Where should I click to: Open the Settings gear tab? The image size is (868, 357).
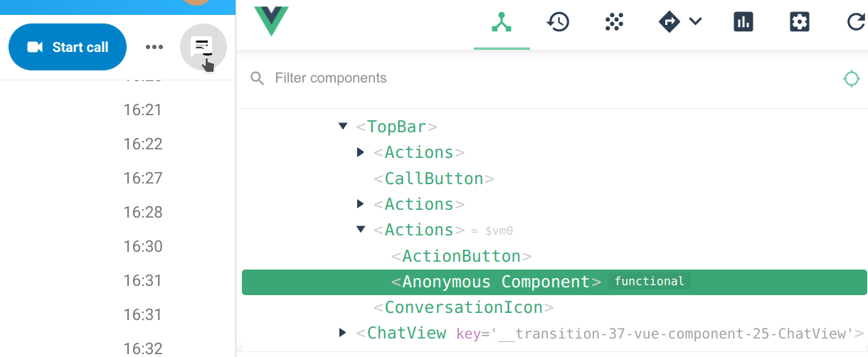click(x=800, y=22)
